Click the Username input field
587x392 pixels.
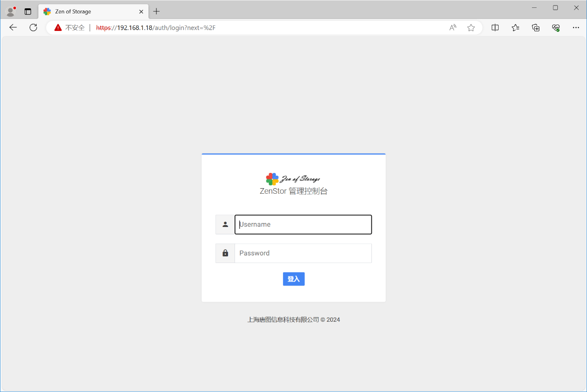[x=303, y=225]
